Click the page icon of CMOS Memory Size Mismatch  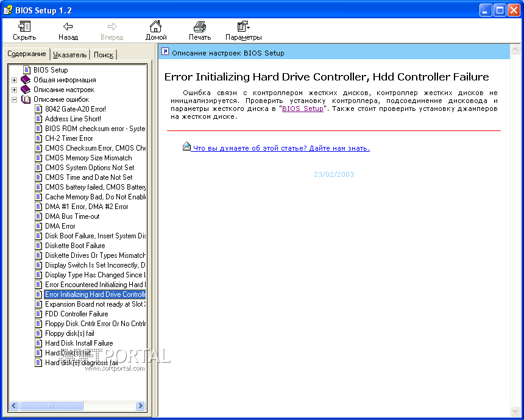tap(38, 158)
